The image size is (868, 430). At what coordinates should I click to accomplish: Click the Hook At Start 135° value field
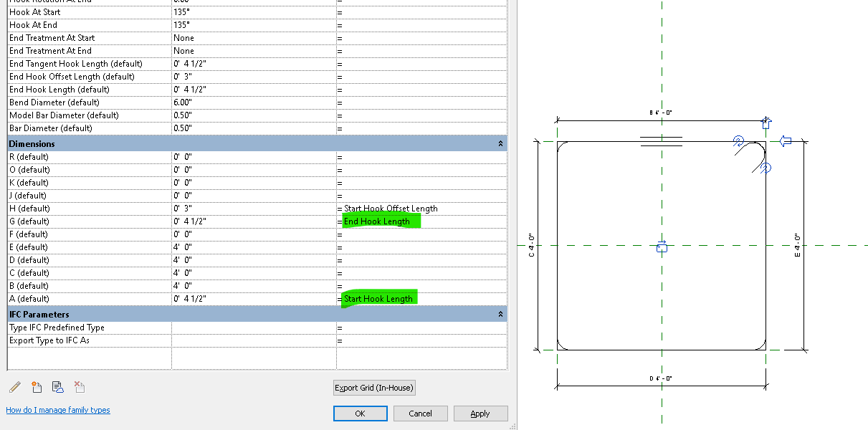(215, 11)
